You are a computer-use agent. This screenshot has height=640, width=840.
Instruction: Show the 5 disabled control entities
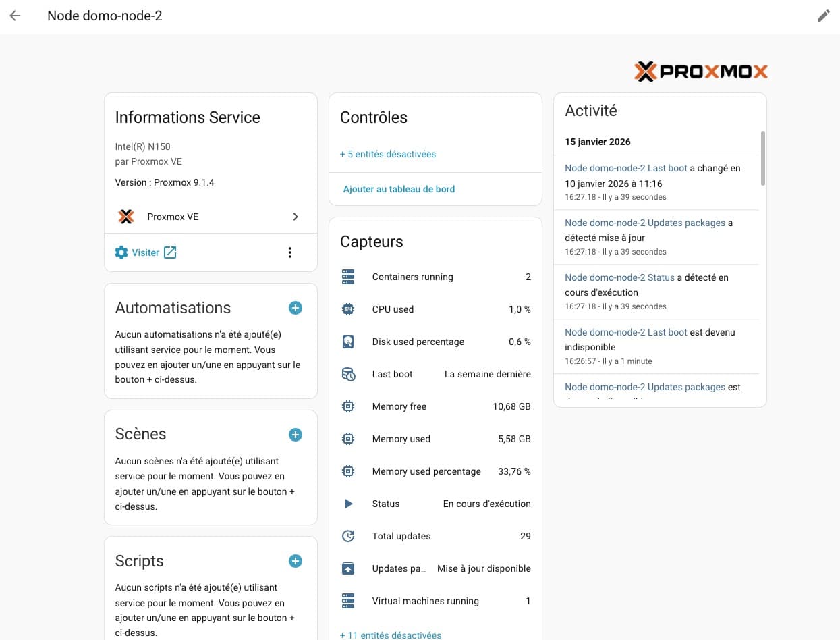pyautogui.click(x=388, y=154)
